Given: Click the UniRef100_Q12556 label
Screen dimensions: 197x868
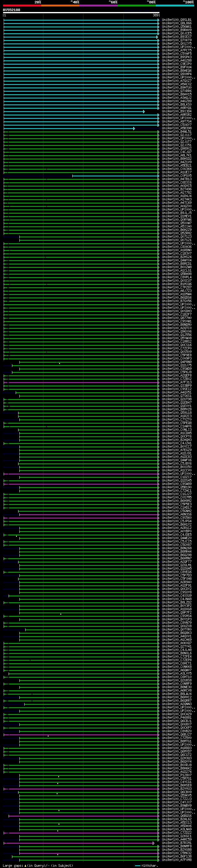Looking at the screenshot, I should (x=177, y=335).
